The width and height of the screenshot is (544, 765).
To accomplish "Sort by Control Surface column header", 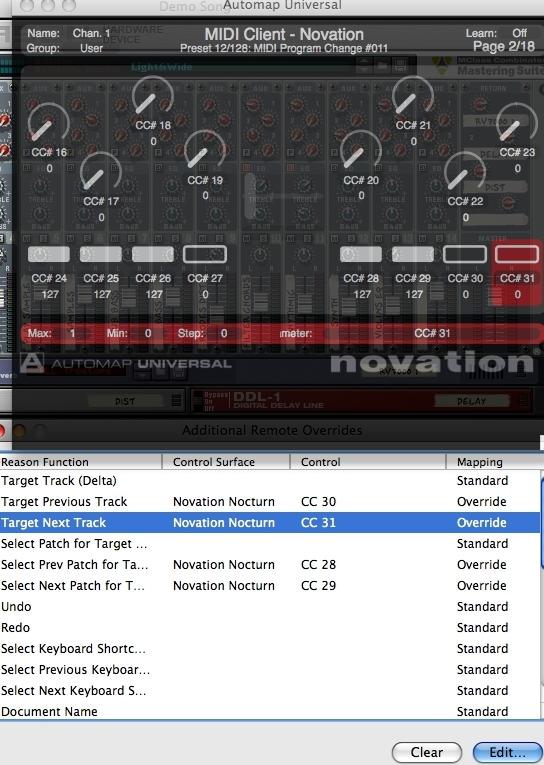I will pyautogui.click(x=226, y=462).
